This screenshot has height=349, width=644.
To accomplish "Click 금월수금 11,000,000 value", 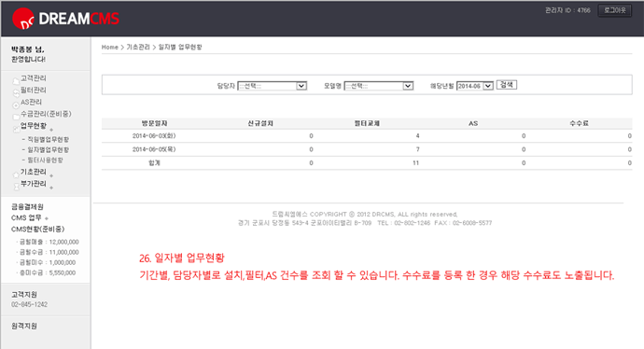I will pos(64,252).
